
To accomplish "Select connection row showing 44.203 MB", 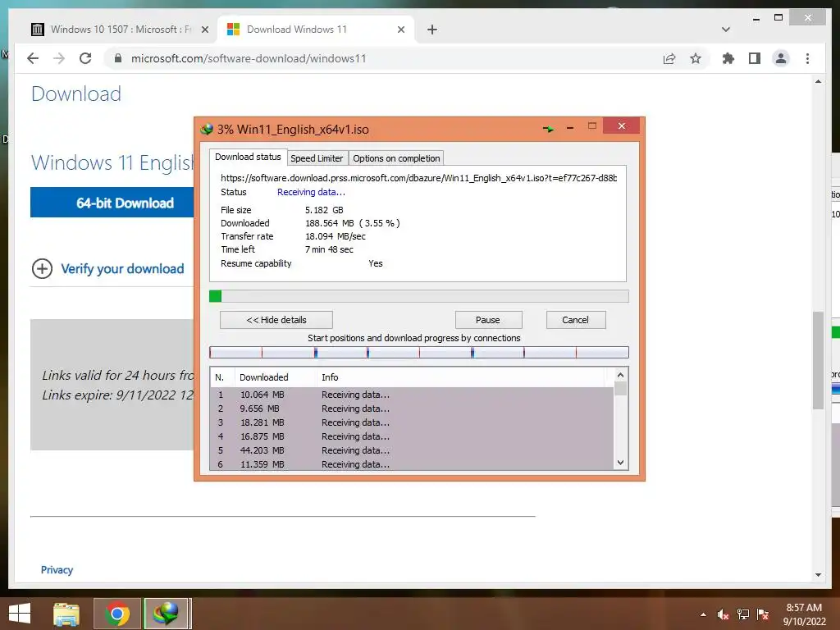I will pyautogui.click(x=412, y=450).
